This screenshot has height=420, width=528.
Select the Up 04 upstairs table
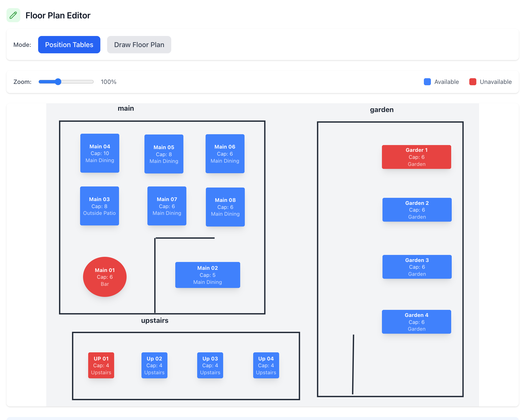click(266, 365)
